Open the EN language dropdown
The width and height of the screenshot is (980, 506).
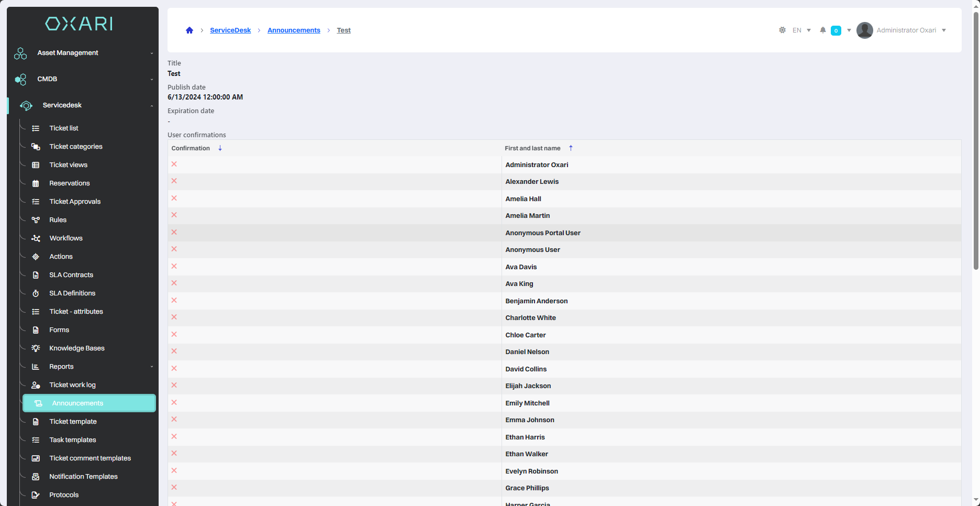point(801,30)
